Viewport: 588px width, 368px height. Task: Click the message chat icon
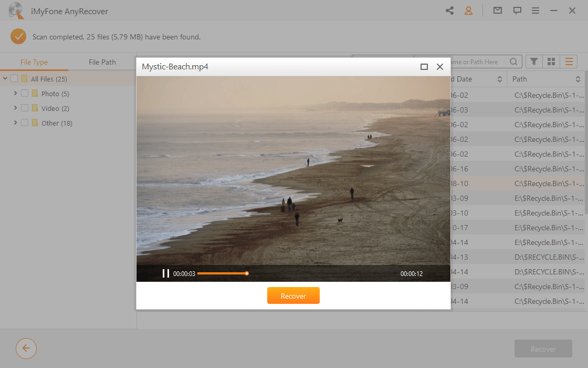click(517, 10)
